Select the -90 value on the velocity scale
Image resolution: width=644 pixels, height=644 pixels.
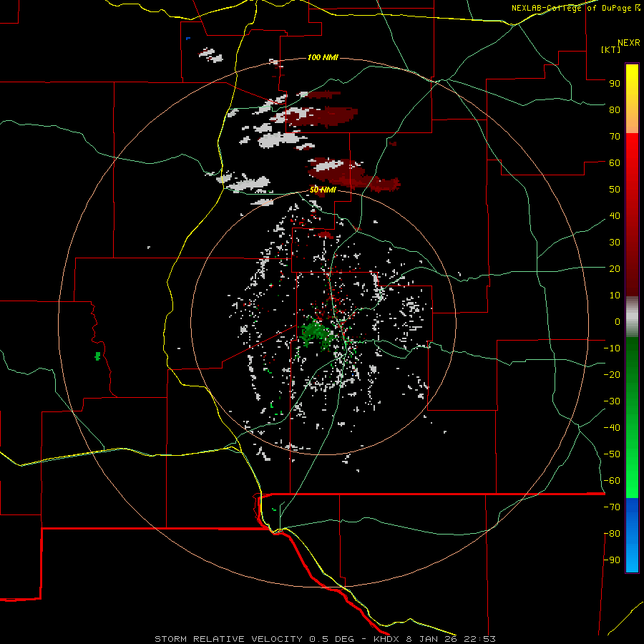point(612,560)
